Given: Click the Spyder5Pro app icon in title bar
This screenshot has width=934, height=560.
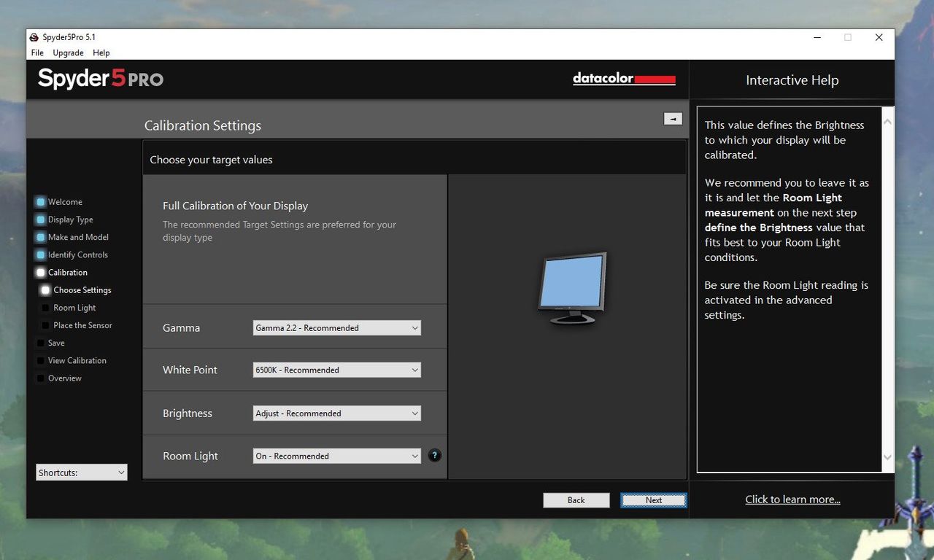Looking at the screenshot, I should [x=34, y=37].
